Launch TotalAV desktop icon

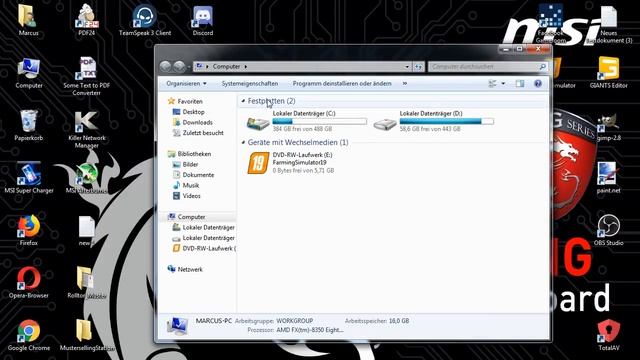click(608, 336)
